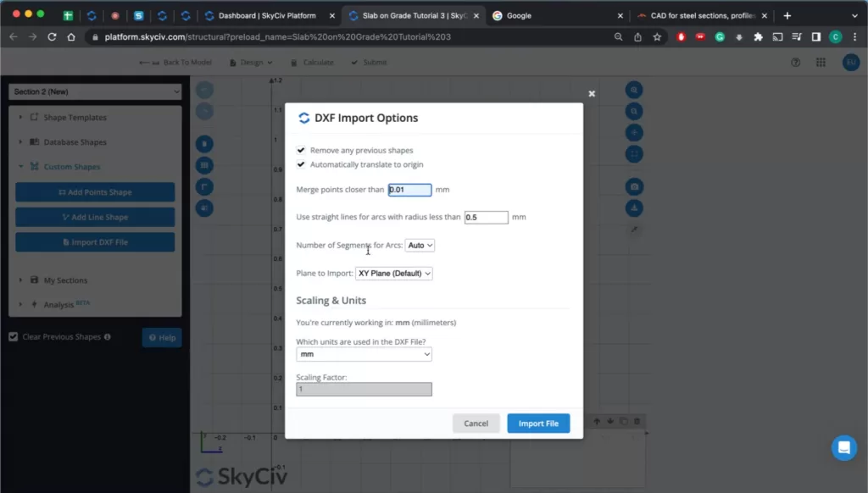Open the user account avatar
This screenshot has height=493, width=868.
(x=851, y=63)
